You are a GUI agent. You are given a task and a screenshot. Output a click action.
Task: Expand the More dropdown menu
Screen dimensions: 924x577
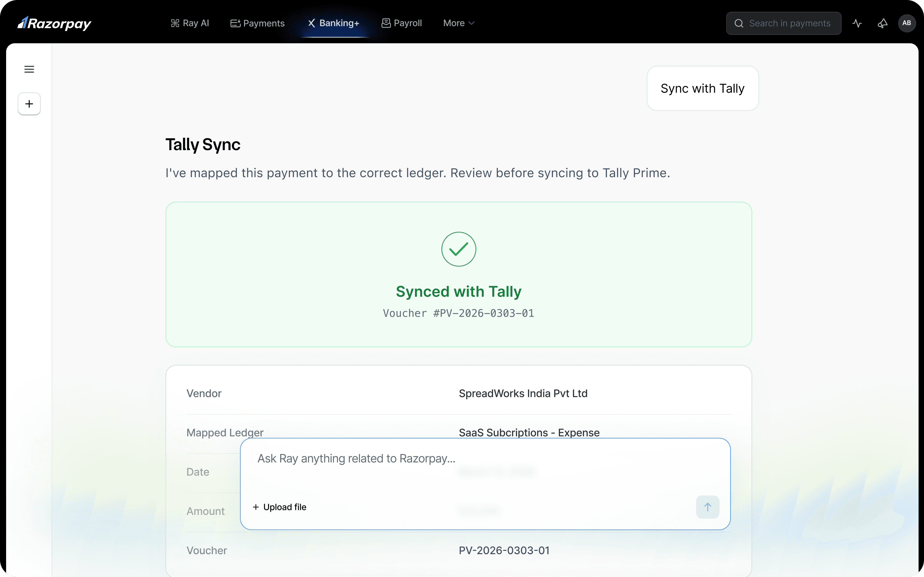459,23
